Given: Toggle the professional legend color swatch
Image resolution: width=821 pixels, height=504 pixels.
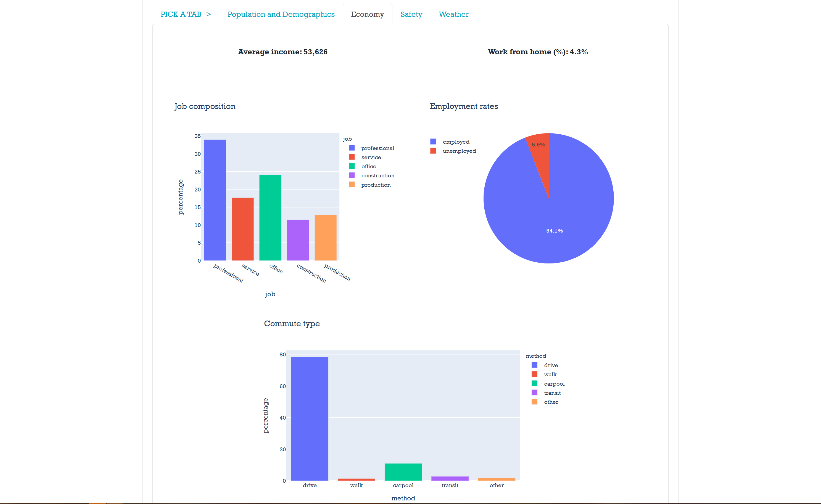Looking at the screenshot, I should pyautogui.click(x=352, y=148).
